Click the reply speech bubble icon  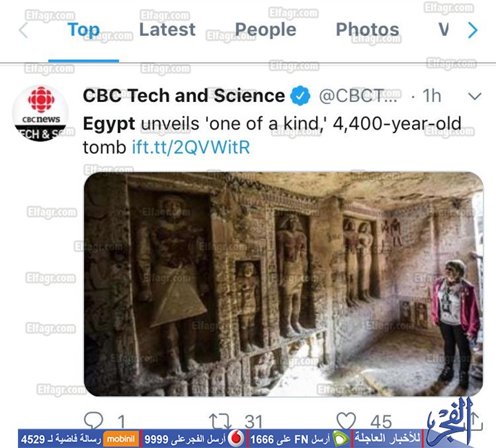[x=93, y=420]
